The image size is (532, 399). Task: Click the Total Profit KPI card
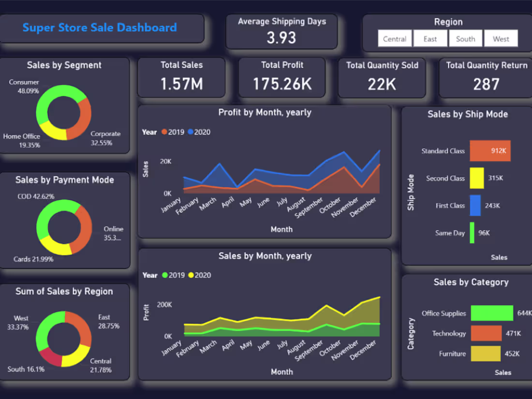pos(282,77)
